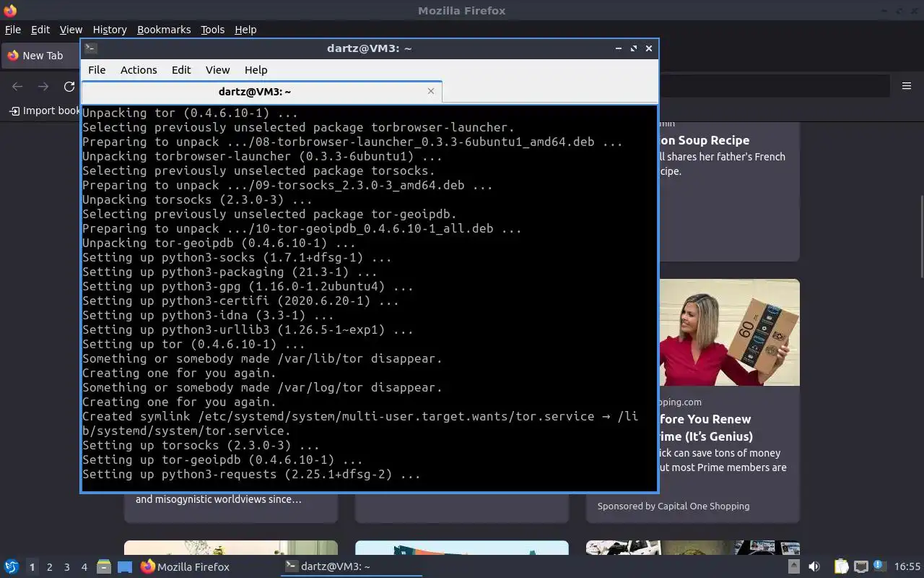The width and height of the screenshot is (924, 578).
Task: Click Import bookmarks in Firefox toolbar
Action: tap(45, 111)
